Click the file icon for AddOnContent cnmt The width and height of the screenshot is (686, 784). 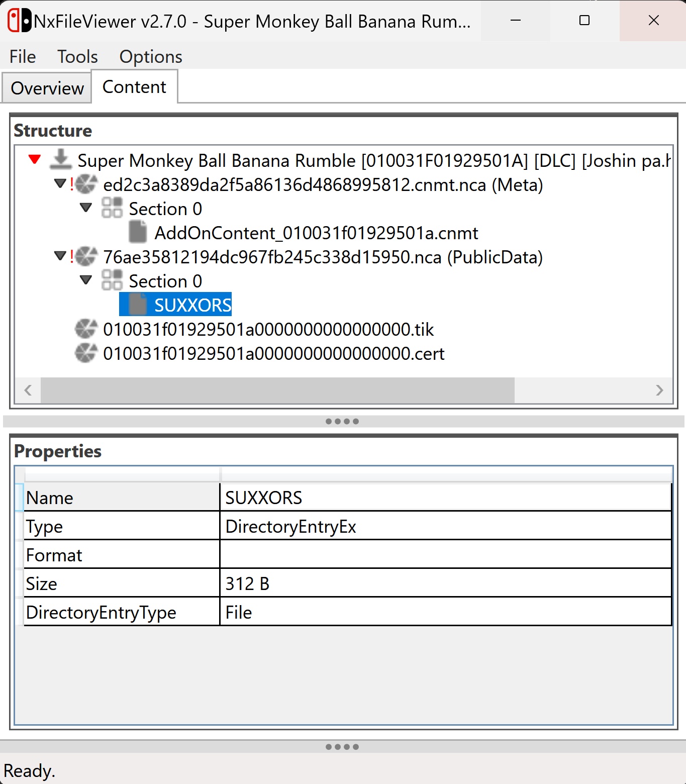click(138, 232)
